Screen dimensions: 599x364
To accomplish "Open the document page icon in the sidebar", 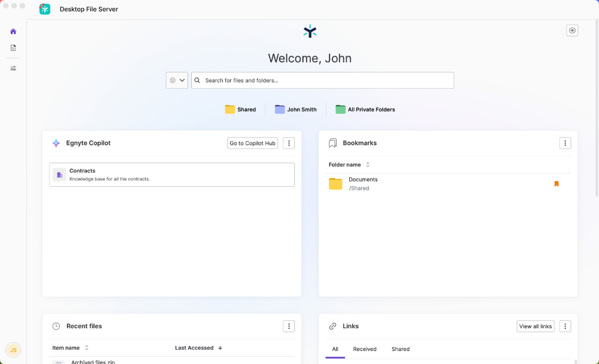I will [13, 48].
